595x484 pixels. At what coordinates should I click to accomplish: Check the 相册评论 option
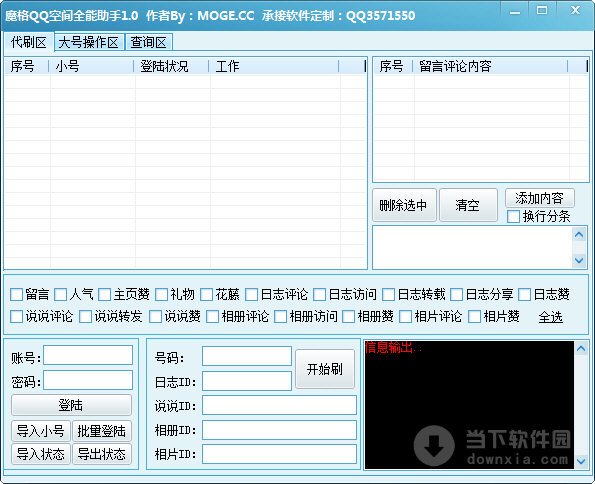pos(212,317)
